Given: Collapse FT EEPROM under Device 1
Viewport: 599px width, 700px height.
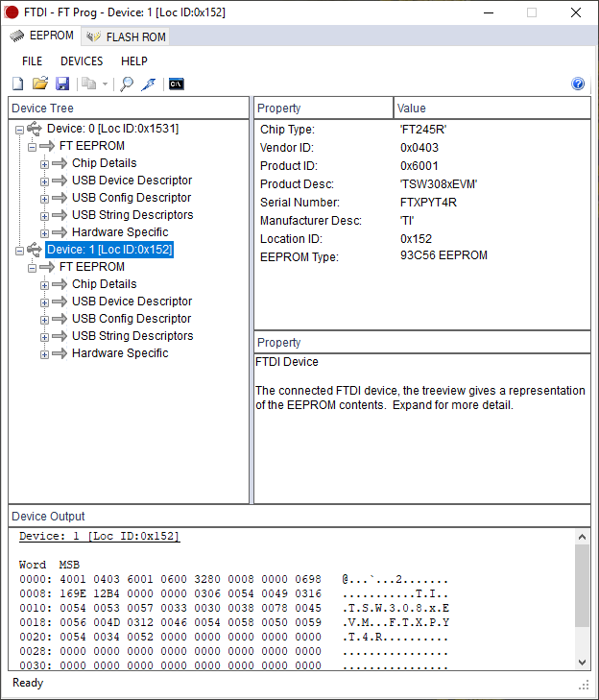Looking at the screenshot, I should 32,268.
